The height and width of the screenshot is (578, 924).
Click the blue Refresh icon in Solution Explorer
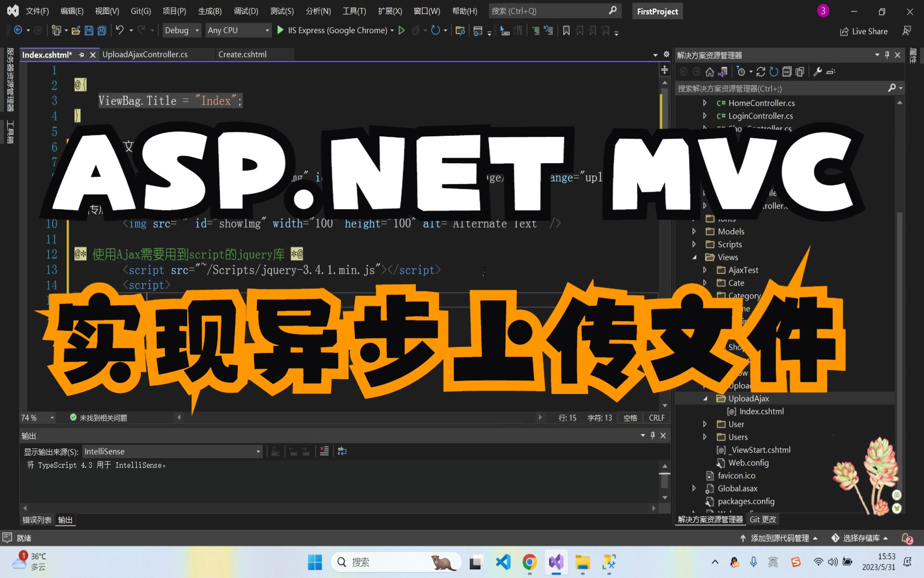coord(774,72)
